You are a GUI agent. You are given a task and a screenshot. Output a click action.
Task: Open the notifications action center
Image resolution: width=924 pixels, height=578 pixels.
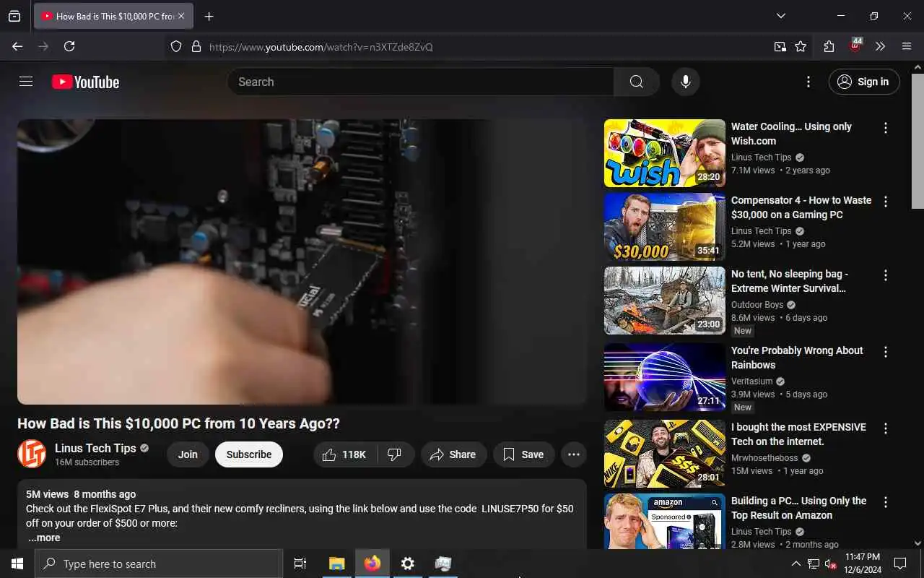(x=900, y=564)
